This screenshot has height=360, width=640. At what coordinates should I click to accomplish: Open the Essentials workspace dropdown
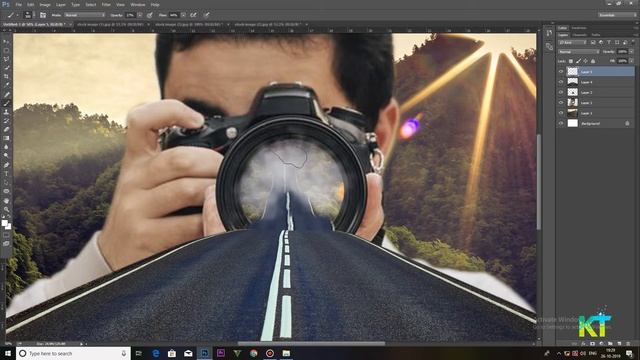coord(617,15)
